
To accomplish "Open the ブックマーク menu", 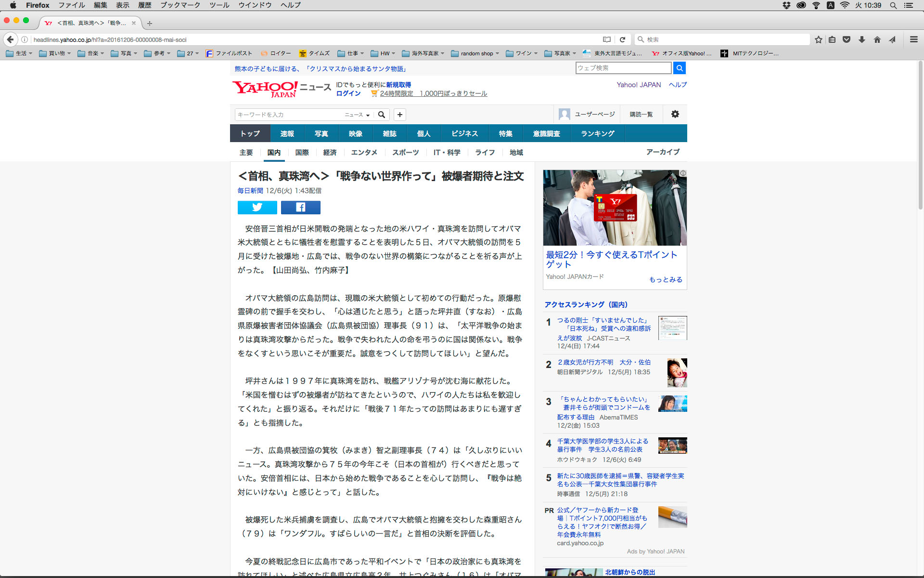I will click(180, 5).
